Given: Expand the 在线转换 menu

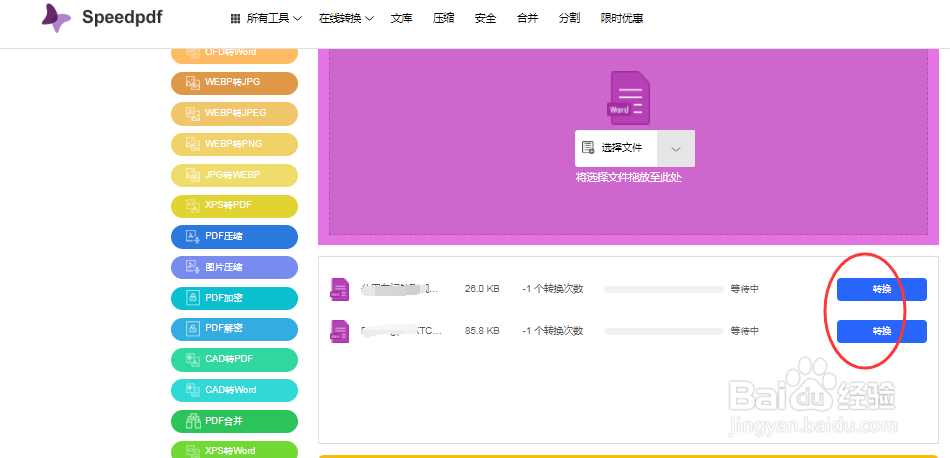Looking at the screenshot, I should pos(346,19).
